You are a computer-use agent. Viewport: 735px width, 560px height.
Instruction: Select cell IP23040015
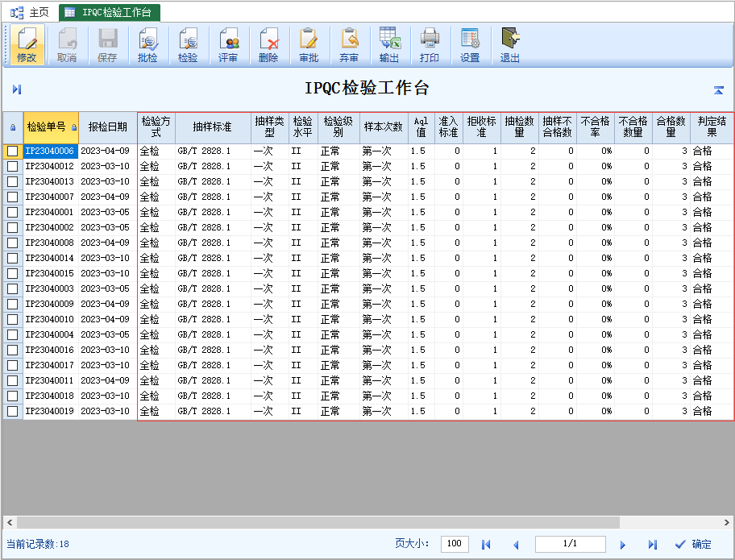click(51, 273)
